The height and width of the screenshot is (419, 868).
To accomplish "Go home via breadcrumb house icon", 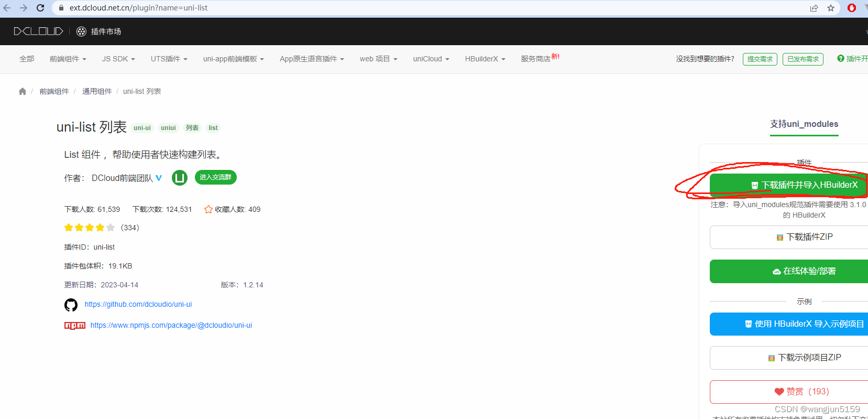I will point(22,91).
